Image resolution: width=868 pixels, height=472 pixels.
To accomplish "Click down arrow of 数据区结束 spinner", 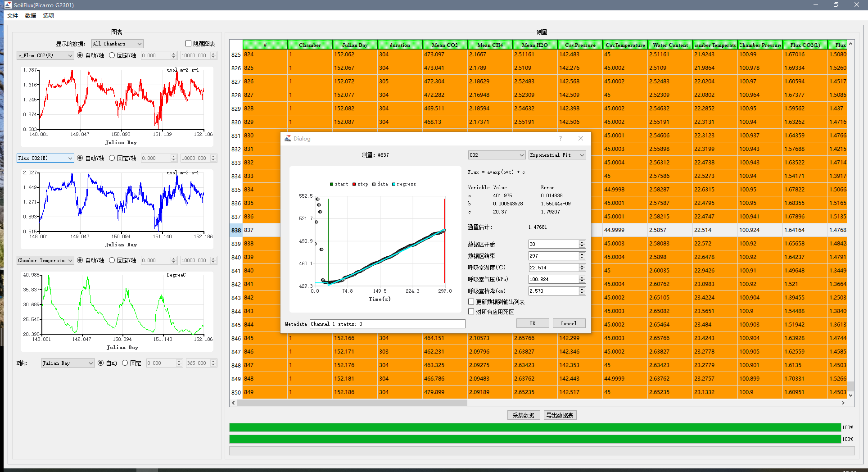I will pyautogui.click(x=582, y=258).
